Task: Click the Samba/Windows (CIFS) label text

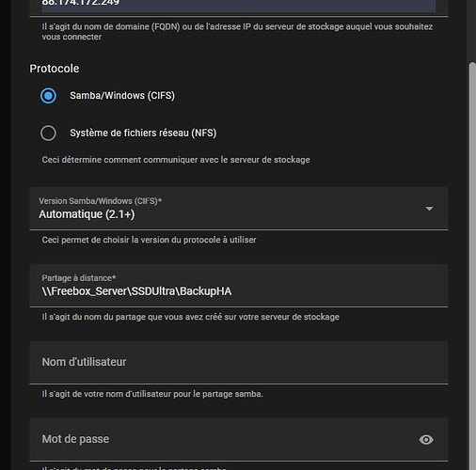Action: coord(122,96)
